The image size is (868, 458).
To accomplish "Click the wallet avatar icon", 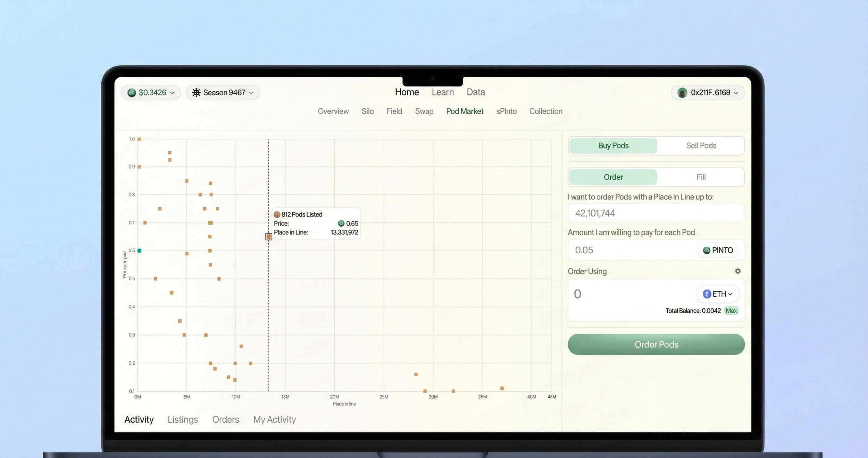I will pos(682,93).
